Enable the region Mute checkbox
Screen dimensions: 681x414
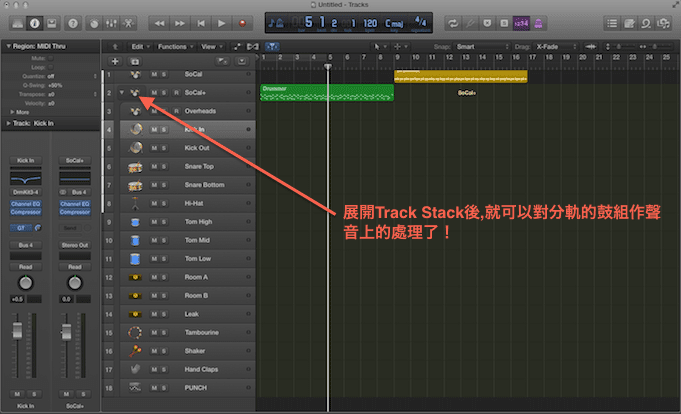point(51,58)
